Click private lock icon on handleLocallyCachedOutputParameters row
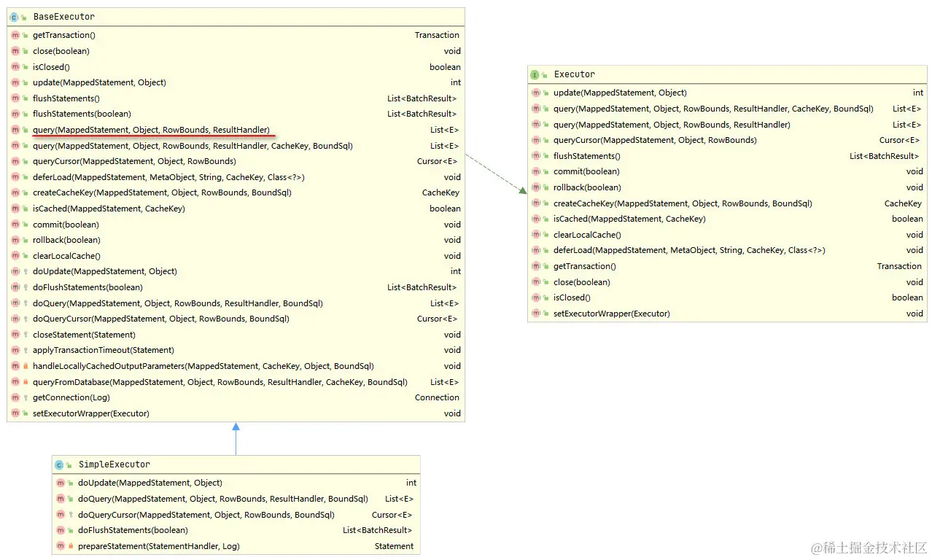Viewport: 932px width, 560px height. coord(26,366)
